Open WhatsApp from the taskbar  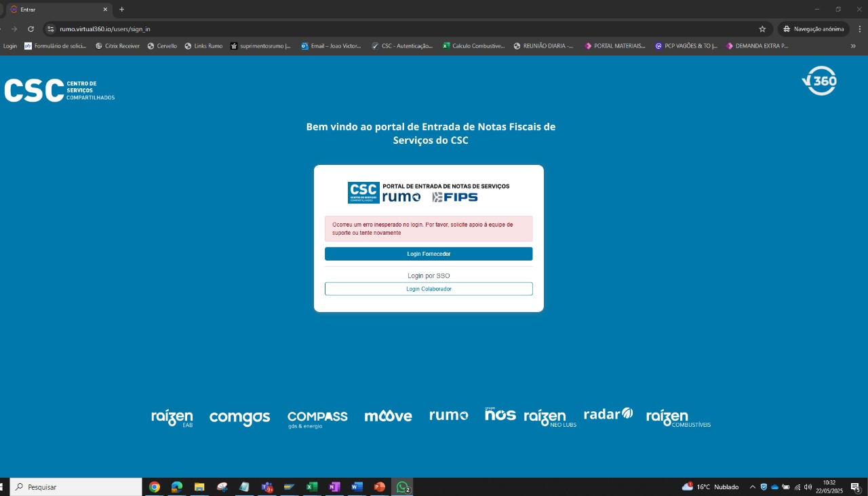tap(402, 487)
